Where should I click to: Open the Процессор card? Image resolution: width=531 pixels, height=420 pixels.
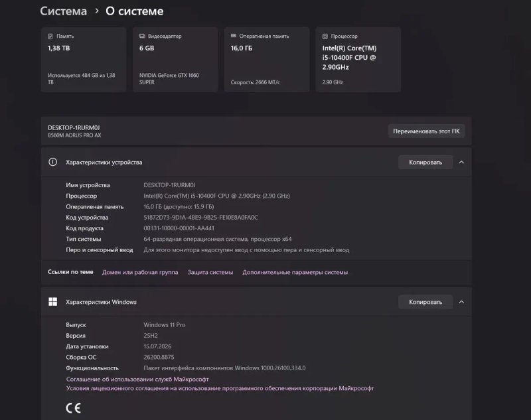pos(358,60)
